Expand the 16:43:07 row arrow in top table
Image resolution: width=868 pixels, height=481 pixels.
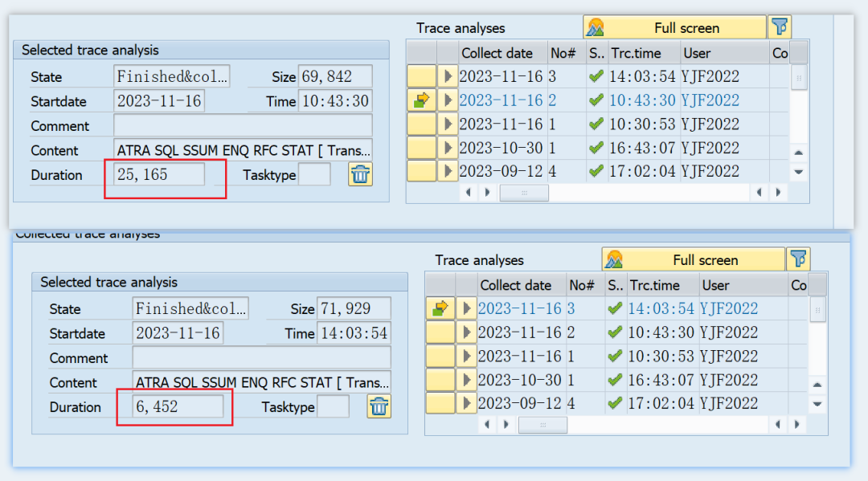coord(448,148)
